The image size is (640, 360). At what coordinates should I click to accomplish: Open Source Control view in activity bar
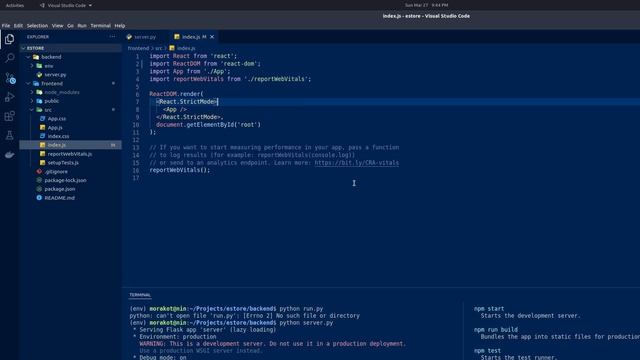click(10, 78)
